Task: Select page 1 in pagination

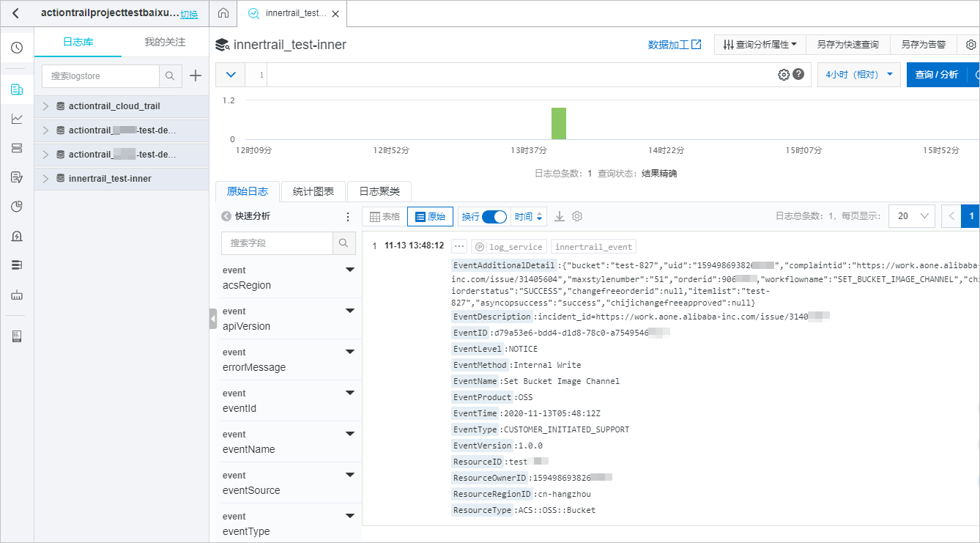Action: [x=971, y=216]
